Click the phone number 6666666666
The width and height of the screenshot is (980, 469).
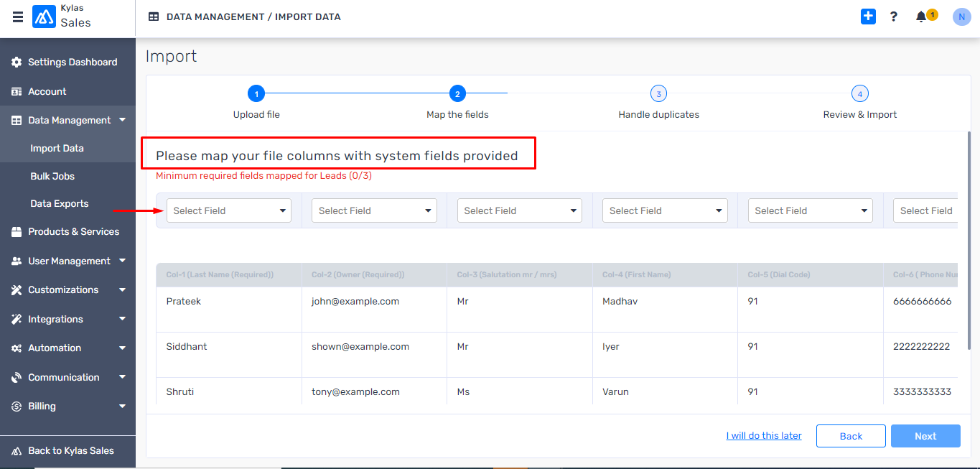(x=923, y=302)
